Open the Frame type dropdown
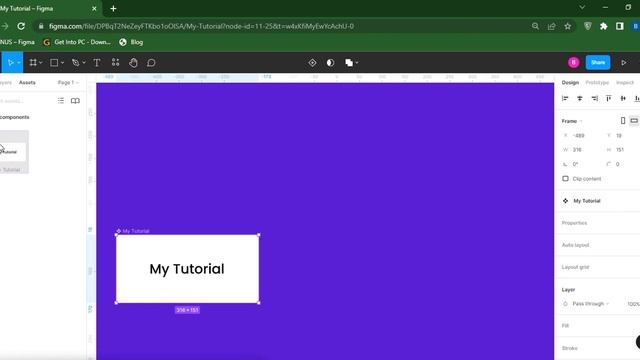Viewport: 640px width, 360px height. (572, 121)
